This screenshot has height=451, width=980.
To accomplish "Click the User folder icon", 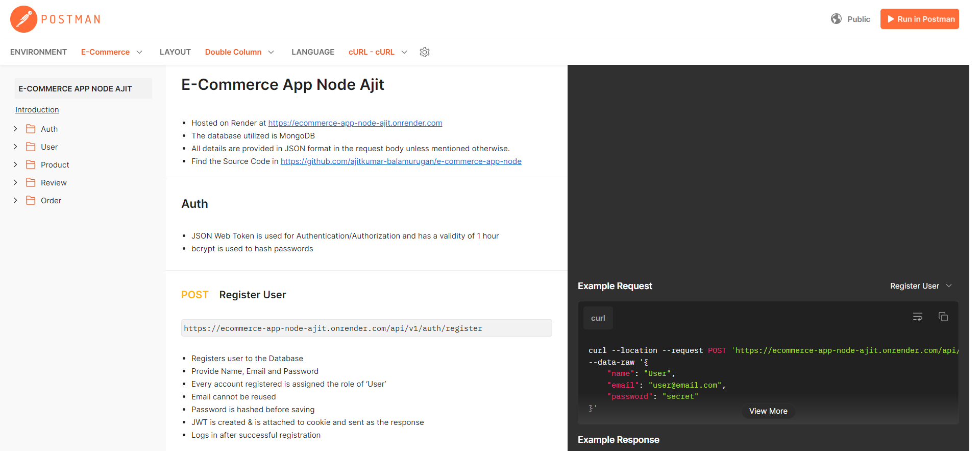I will point(31,147).
